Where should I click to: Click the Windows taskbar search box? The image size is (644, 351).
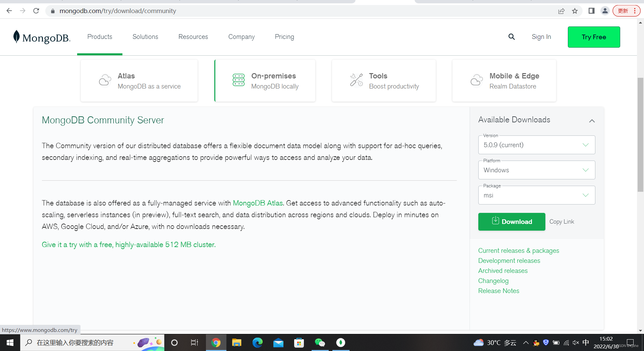pyautogui.click(x=92, y=343)
